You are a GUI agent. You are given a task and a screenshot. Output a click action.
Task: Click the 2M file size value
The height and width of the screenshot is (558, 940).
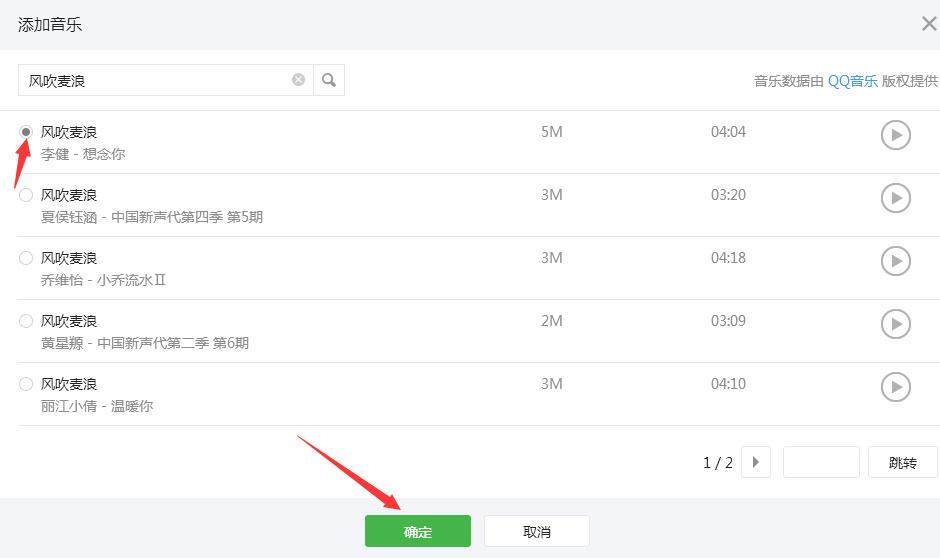(x=552, y=321)
